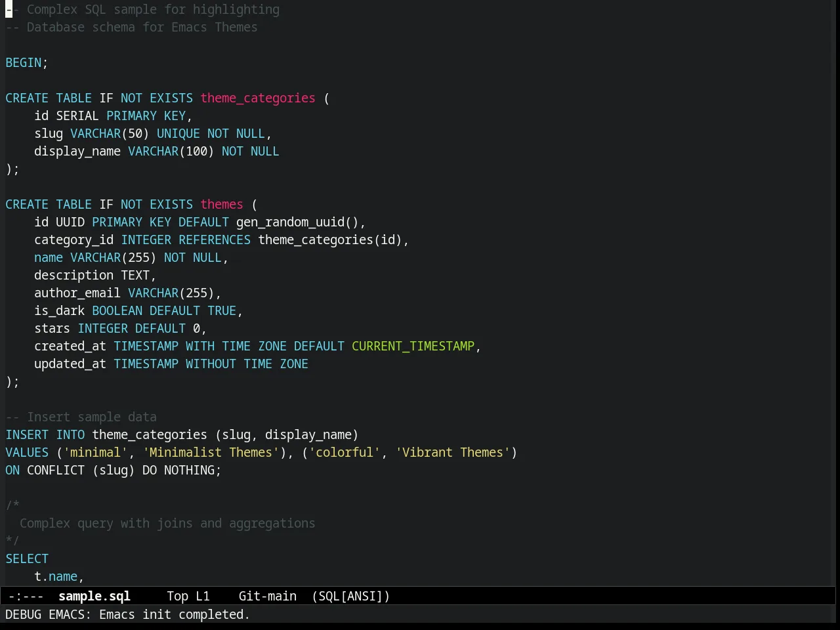Viewport: 840px width, 630px height.
Task: Click the updated_at column name
Action: [x=70, y=364]
